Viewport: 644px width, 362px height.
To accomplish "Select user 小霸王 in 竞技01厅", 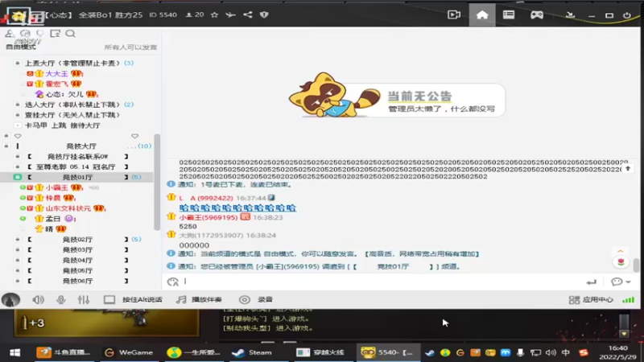I will [x=56, y=187].
